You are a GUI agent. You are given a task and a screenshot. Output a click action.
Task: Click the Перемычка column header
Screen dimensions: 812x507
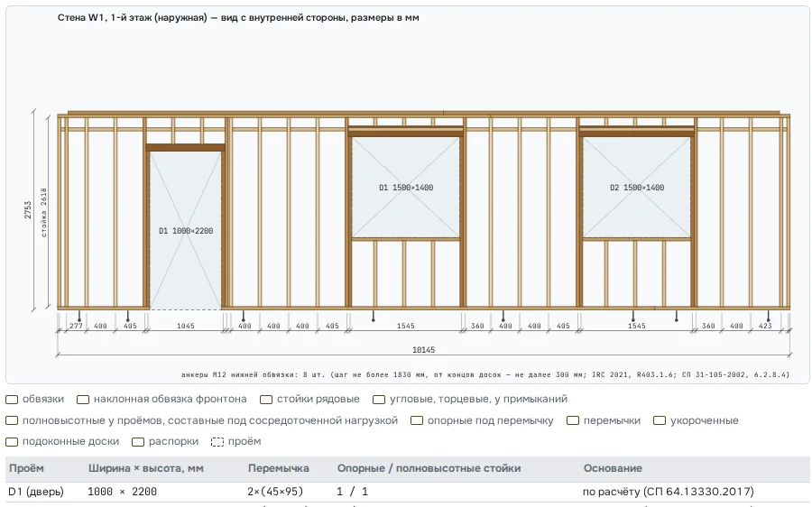(x=279, y=468)
